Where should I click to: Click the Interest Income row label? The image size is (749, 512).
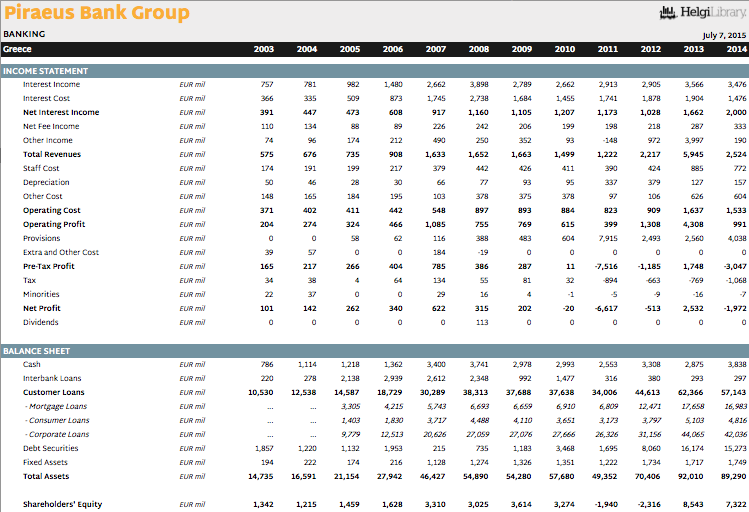52,85
